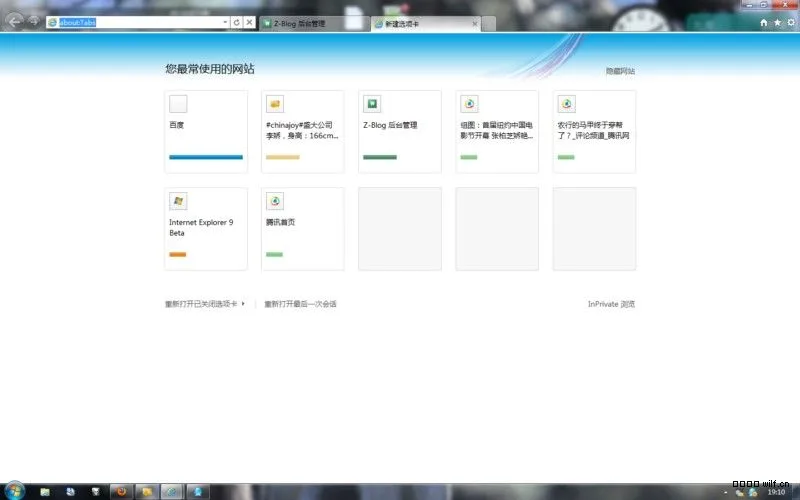
Task: Switch to the Z-Blog 后台管理 tab
Action: tap(314, 23)
